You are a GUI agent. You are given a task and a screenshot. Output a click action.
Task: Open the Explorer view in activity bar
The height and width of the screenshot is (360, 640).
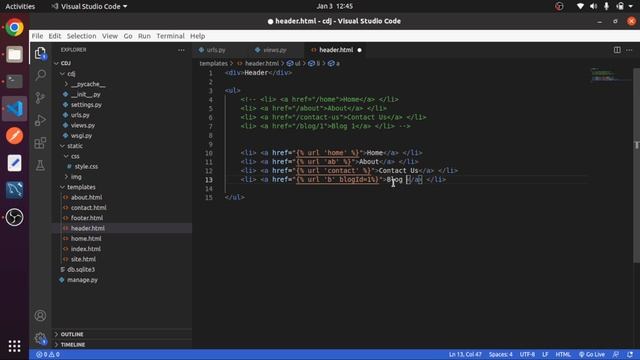click(40, 53)
